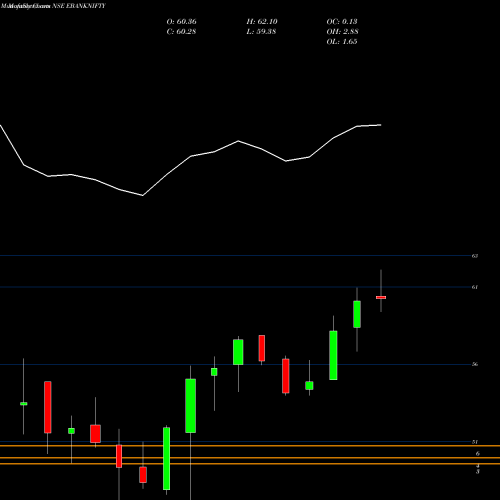Click the 63 price axis label
Image resolution: width=500 pixels, height=500 pixels.
point(475,256)
